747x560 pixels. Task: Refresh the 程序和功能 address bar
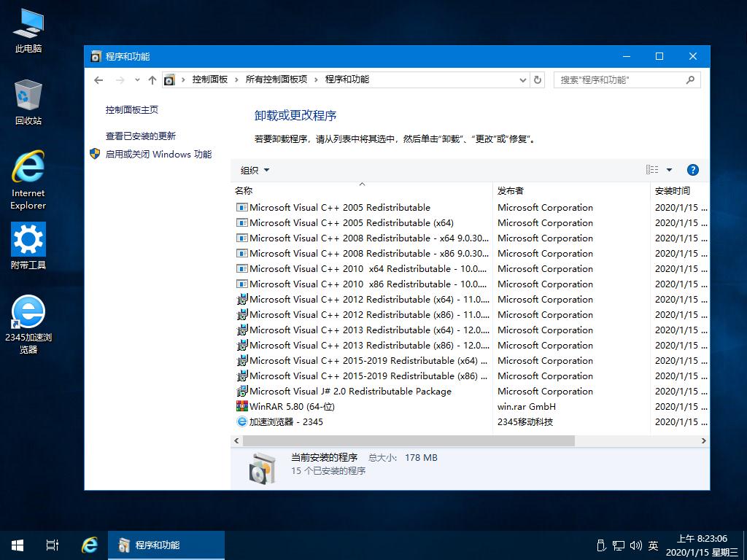538,80
